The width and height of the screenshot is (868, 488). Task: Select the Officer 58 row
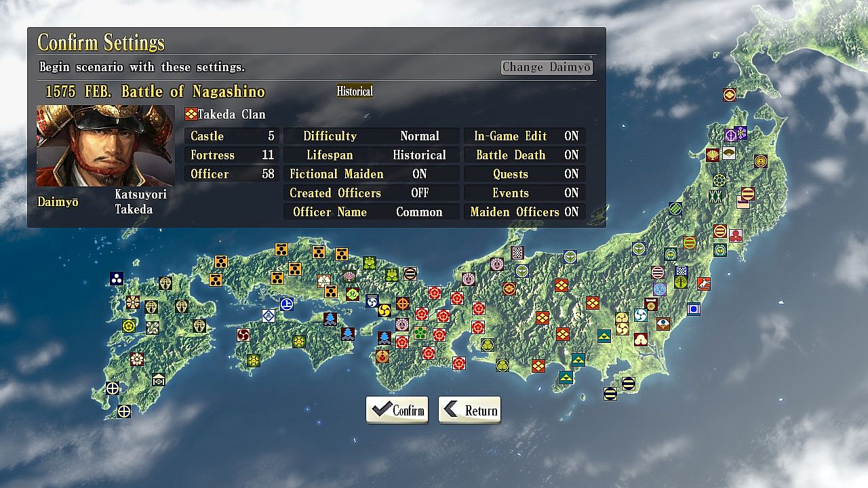pyautogui.click(x=232, y=174)
